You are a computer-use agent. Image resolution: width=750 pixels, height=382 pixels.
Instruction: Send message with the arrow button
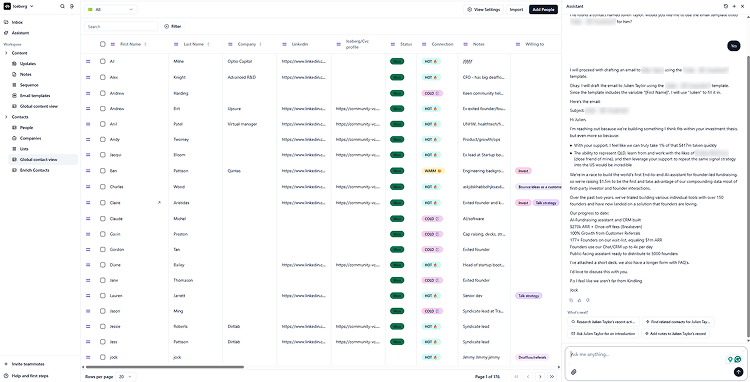point(738,371)
